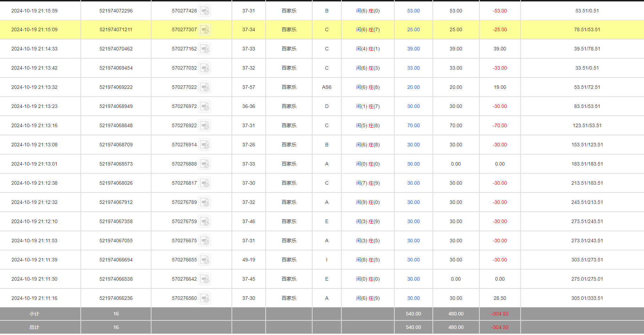The height and width of the screenshot is (335, 644).
Task: Click video icon next to 570277307
Action: click(x=204, y=30)
